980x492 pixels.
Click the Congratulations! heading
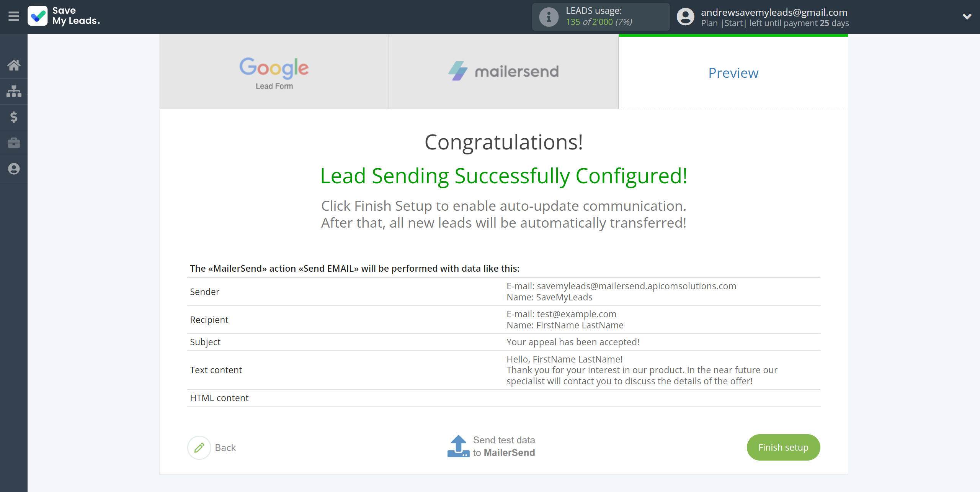504,143
